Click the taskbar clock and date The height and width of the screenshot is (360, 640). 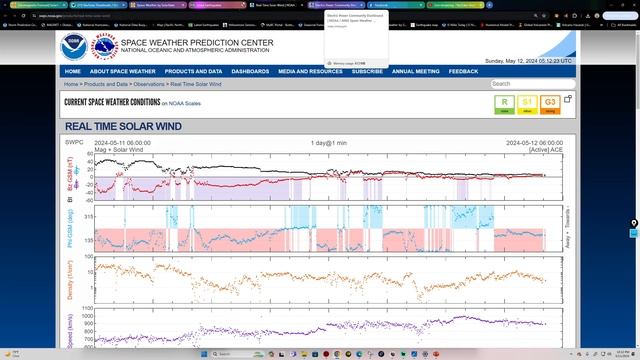click(x=623, y=354)
